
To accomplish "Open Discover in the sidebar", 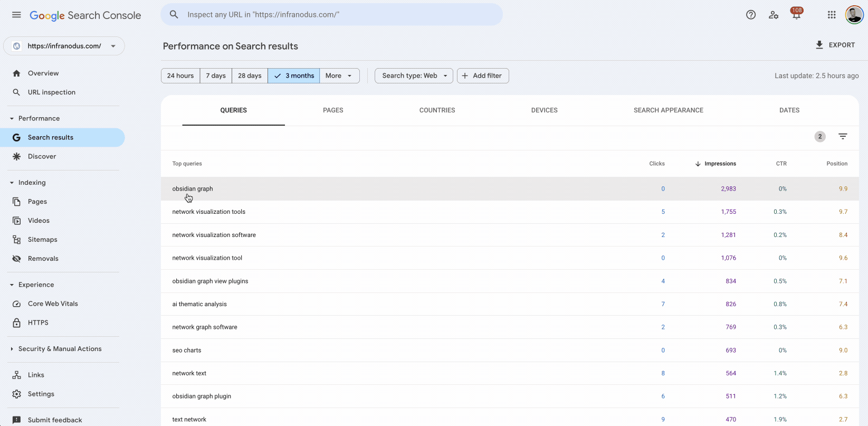I will 42,156.
